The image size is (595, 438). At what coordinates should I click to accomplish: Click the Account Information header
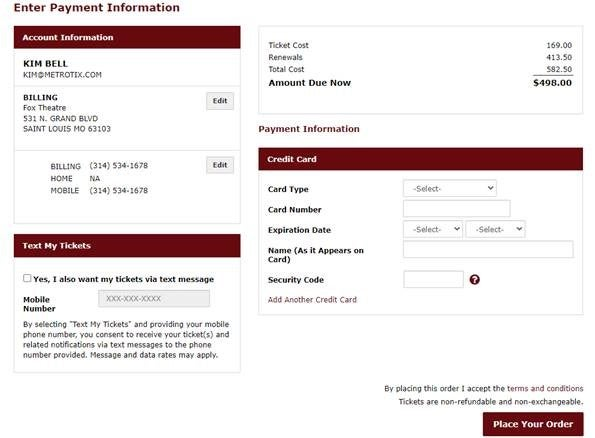[127, 37]
